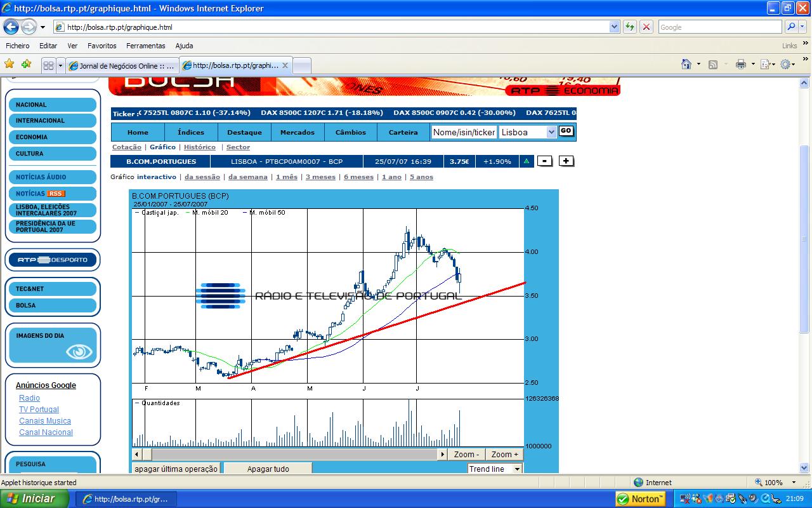Open the Ferramentas menu
812x508 pixels.
(x=146, y=46)
